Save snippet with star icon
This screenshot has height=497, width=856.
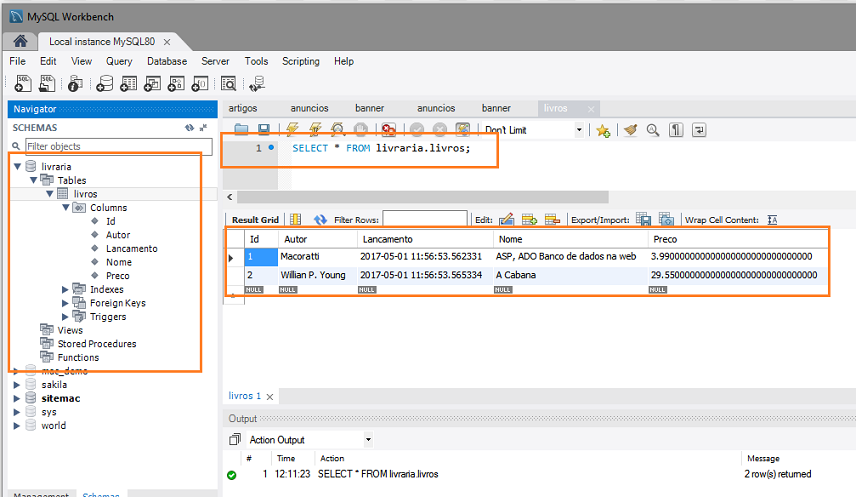[x=603, y=131]
